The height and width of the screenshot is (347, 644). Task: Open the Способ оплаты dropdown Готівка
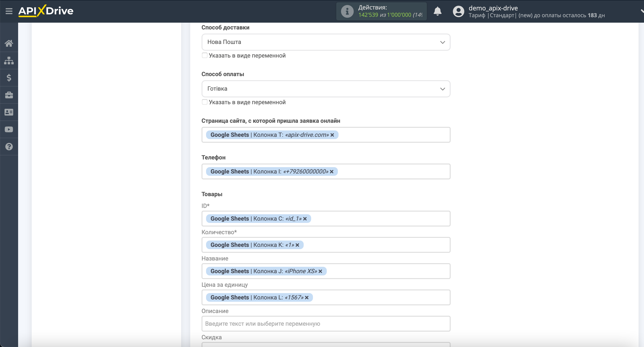pyautogui.click(x=326, y=89)
